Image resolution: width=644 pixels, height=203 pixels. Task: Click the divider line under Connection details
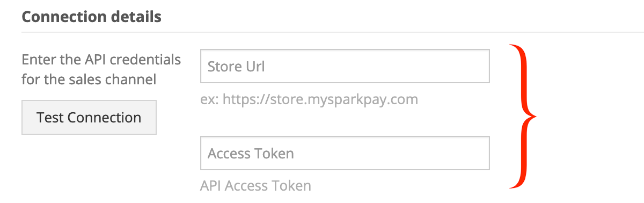tap(333, 32)
